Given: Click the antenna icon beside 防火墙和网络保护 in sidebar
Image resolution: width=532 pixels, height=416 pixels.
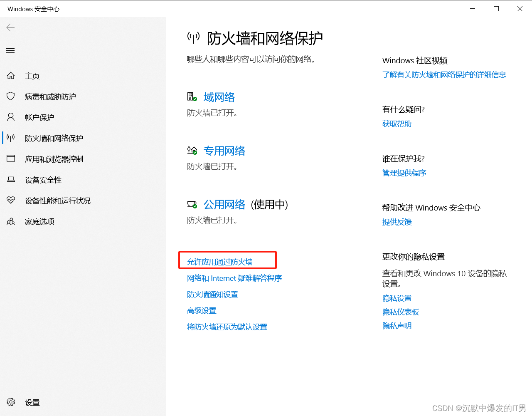Looking at the screenshot, I should (x=11, y=138).
